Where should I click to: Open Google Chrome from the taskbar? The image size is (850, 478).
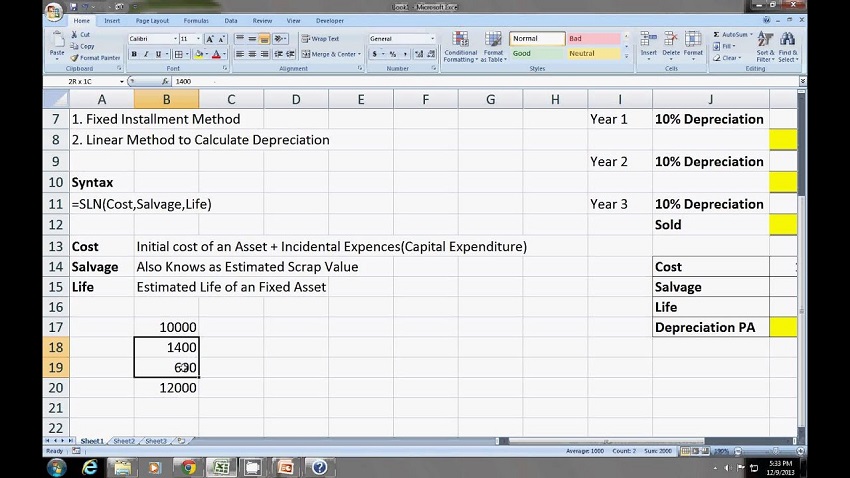[x=187, y=466]
